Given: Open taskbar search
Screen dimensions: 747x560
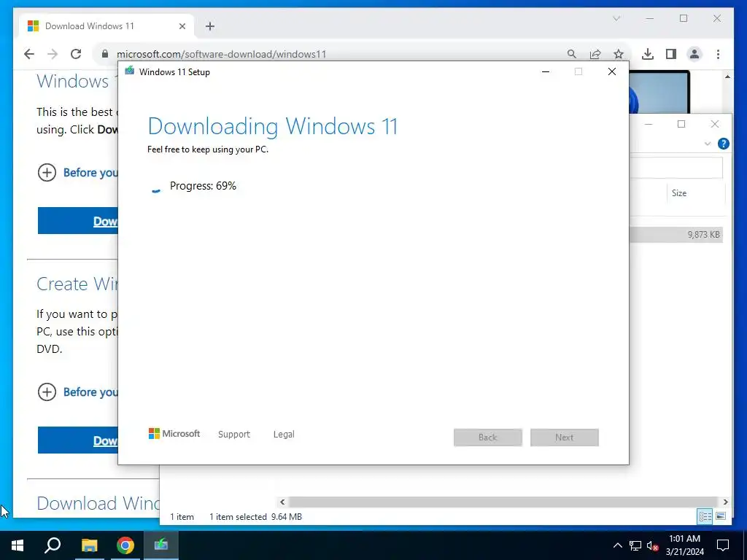Looking at the screenshot, I should [53, 545].
